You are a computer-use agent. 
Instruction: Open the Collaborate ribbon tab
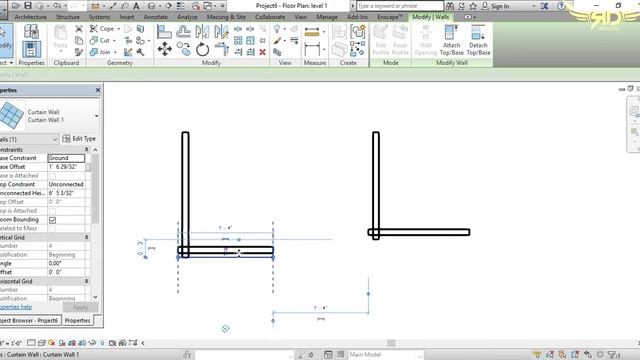coord(270,17)
